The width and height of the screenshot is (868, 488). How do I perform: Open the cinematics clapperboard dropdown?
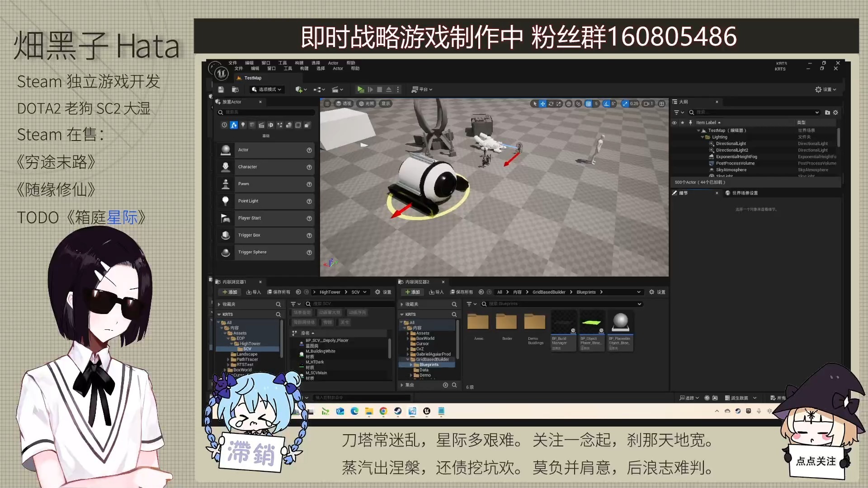(x=338, y=89)
